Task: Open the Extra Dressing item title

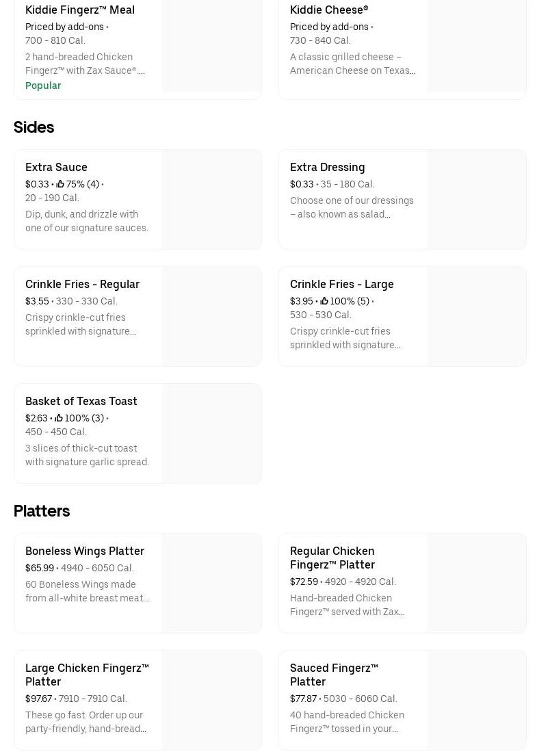Action: click(327, 167)
